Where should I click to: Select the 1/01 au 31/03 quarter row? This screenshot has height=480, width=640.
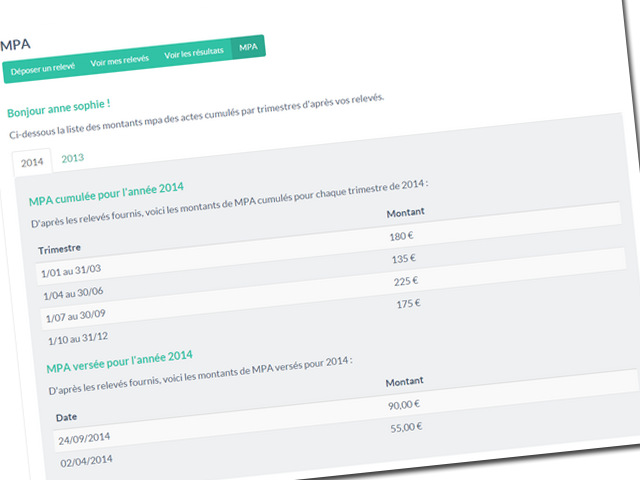[x=71, y=271]
